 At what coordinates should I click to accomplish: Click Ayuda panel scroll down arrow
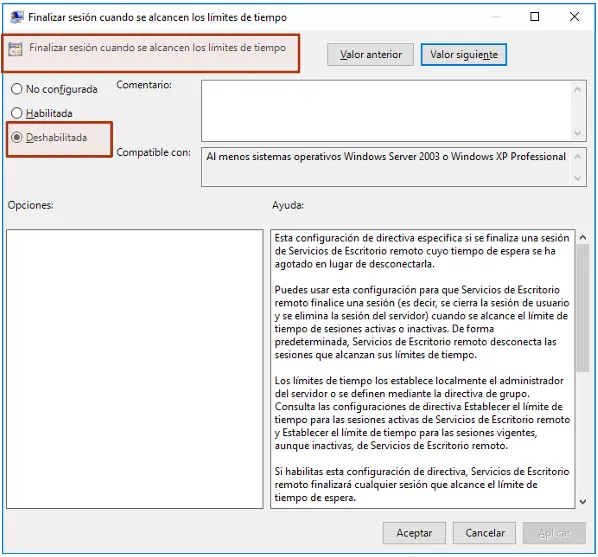click(x=582, y=501)
